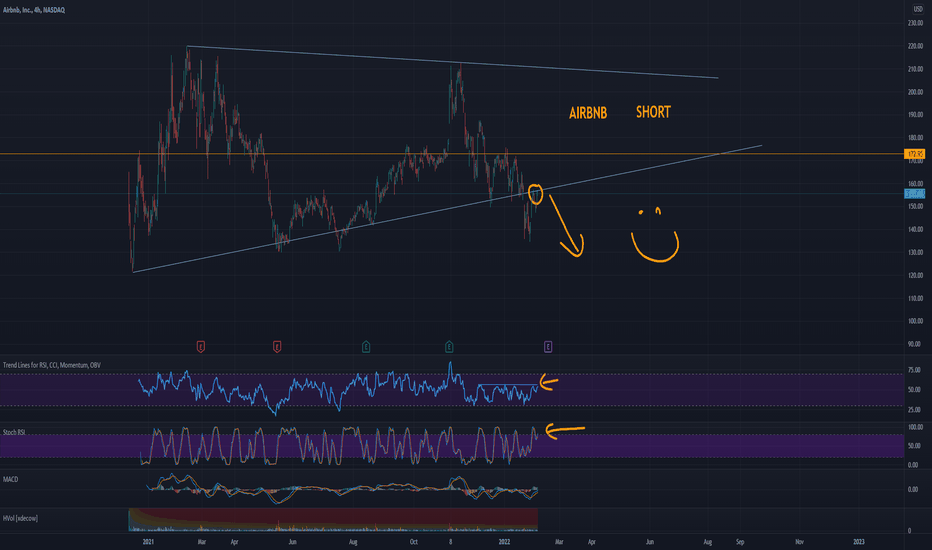This screenshot has height=550, width=932.
Task: Click the 200.00 price axis label
Action: pos(915,92)
